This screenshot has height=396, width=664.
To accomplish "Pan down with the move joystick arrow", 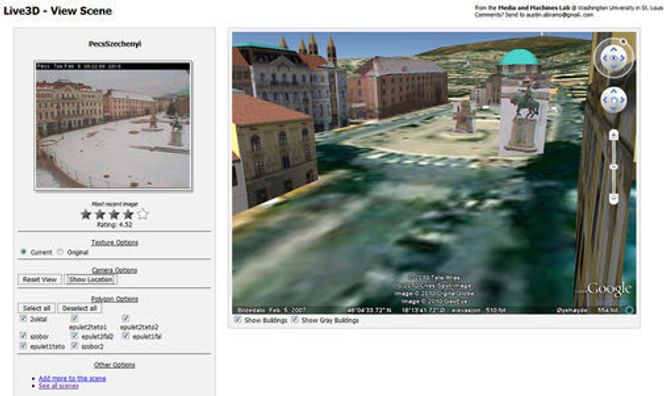I will click(x=614, y=108).
